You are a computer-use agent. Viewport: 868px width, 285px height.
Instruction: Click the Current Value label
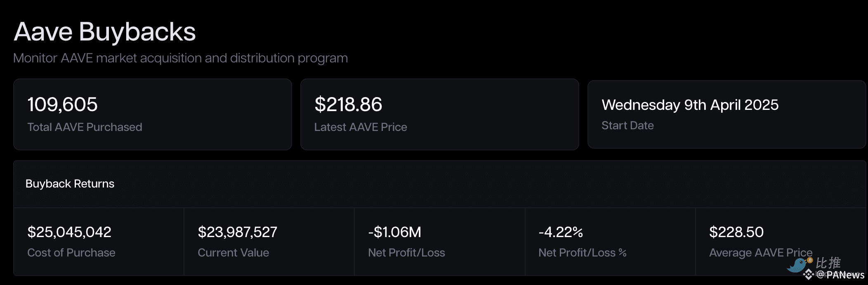[233, 253]
